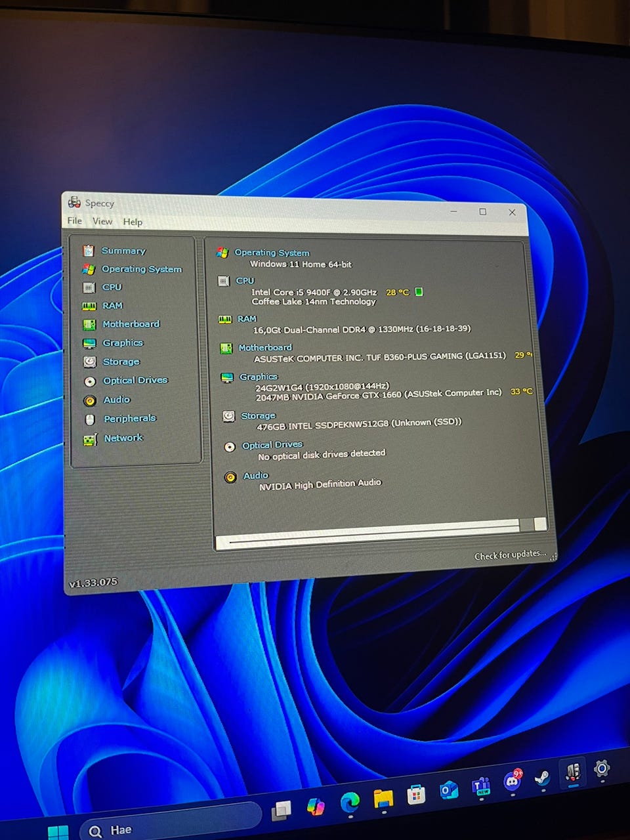Viewport: 630px width, 840px height.
Task: Click the No optical disk drives detected text
Action: pos(322,454)
